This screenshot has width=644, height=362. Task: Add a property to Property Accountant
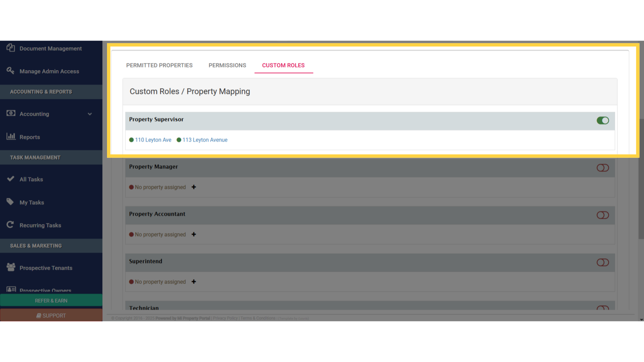click(x=194, y=234)
